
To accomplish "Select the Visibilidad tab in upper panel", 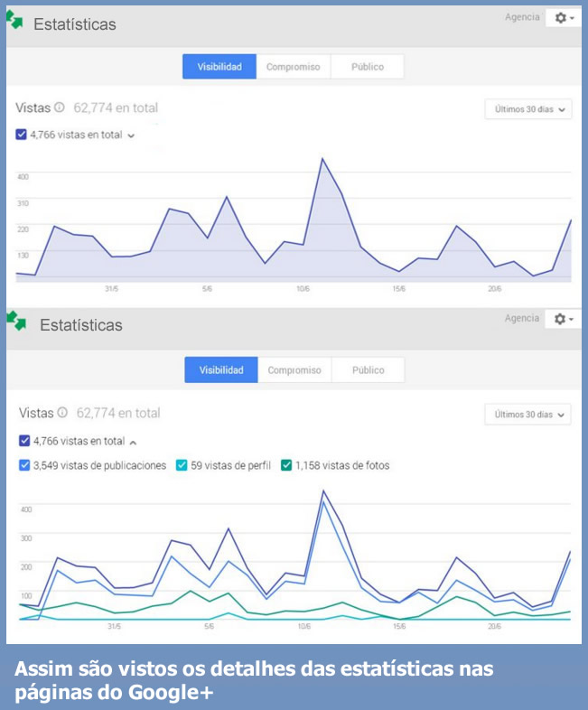I will 219,67.
